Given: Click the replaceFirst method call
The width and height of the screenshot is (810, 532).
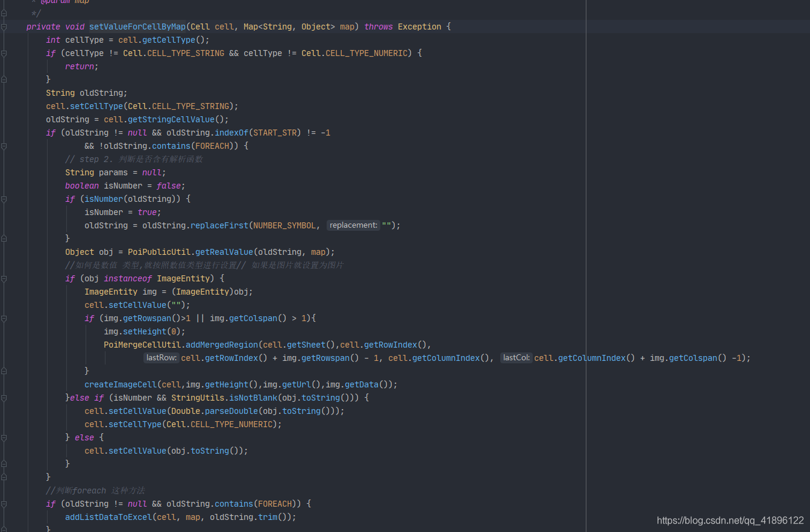Looking at the screenshot, I should [219, 225].
